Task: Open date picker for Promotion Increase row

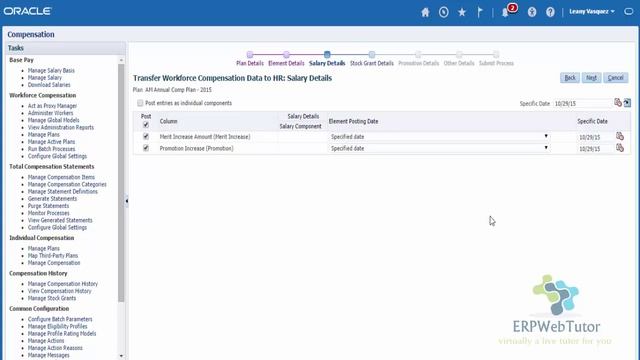Action: (620, 148)
